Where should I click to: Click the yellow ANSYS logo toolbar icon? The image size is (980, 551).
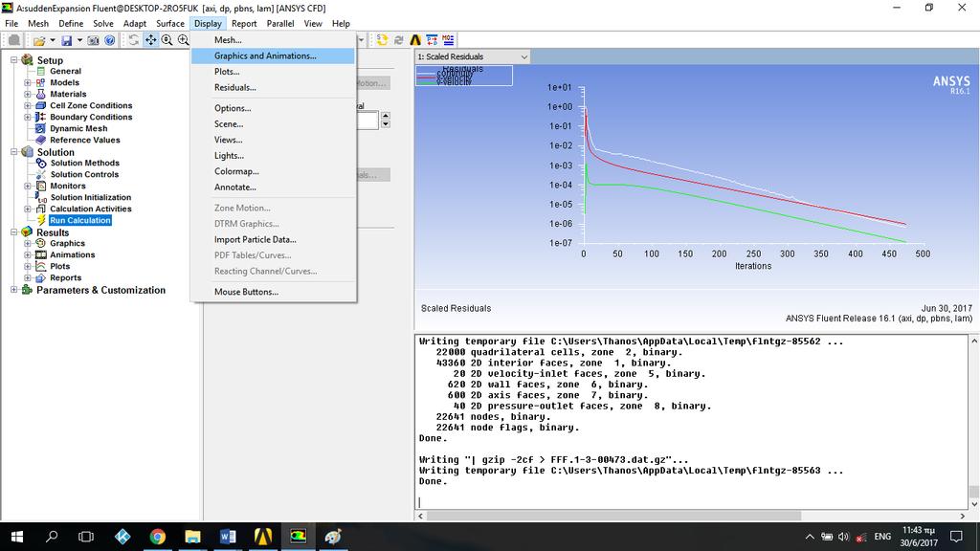click(415, 40)
